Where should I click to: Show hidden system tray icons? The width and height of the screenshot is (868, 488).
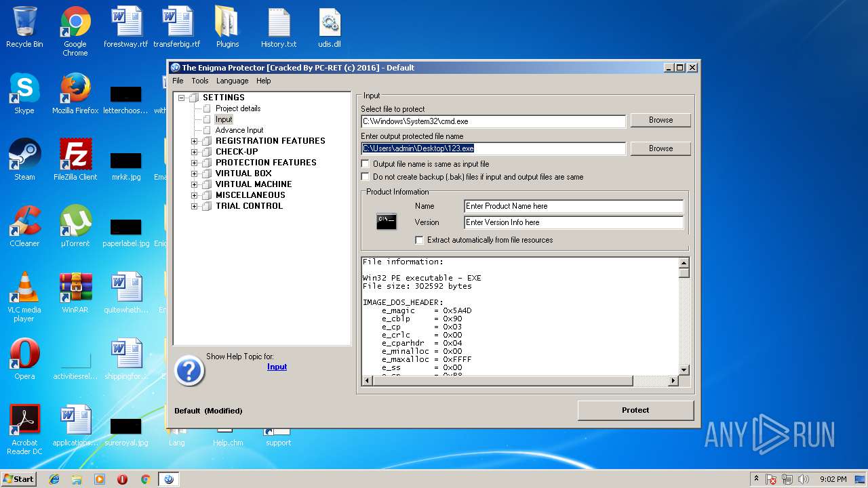coord(756,479)
